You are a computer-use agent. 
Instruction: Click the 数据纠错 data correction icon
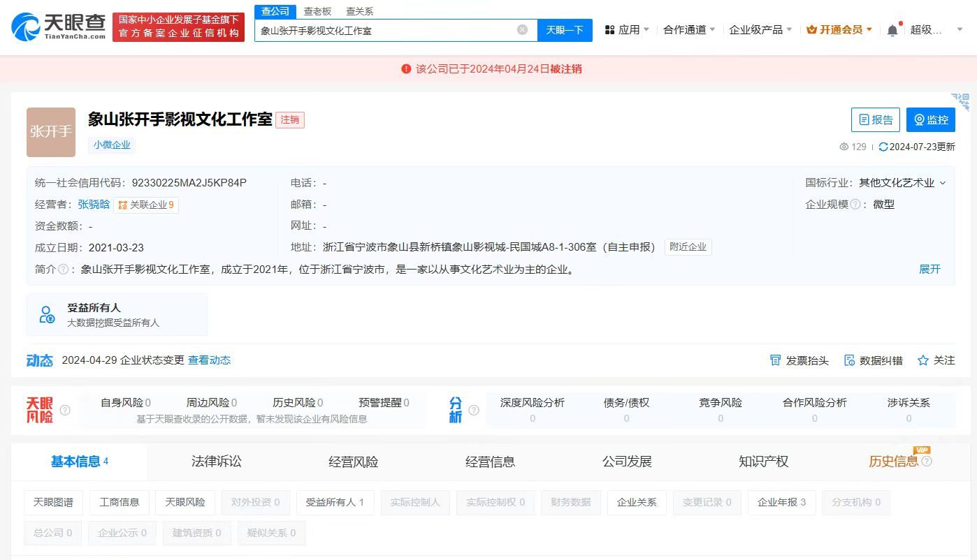point(847,360)
